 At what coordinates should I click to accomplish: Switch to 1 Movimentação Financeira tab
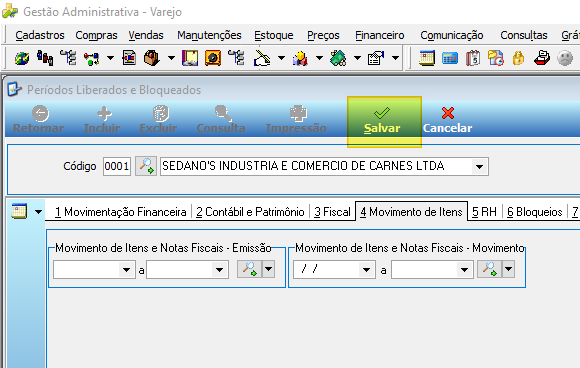120,212
